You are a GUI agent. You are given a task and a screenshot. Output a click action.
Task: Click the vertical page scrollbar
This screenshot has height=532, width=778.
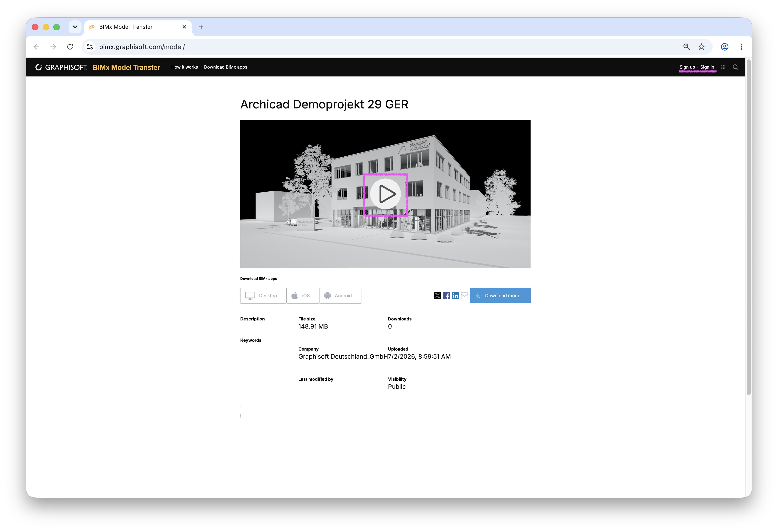[x=749, y=228]
